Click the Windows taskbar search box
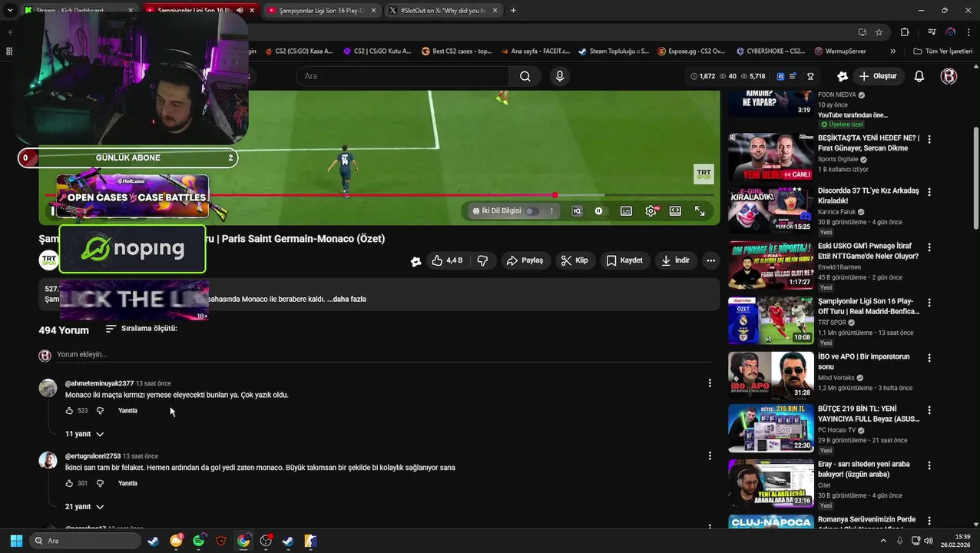 coord(87,541)
